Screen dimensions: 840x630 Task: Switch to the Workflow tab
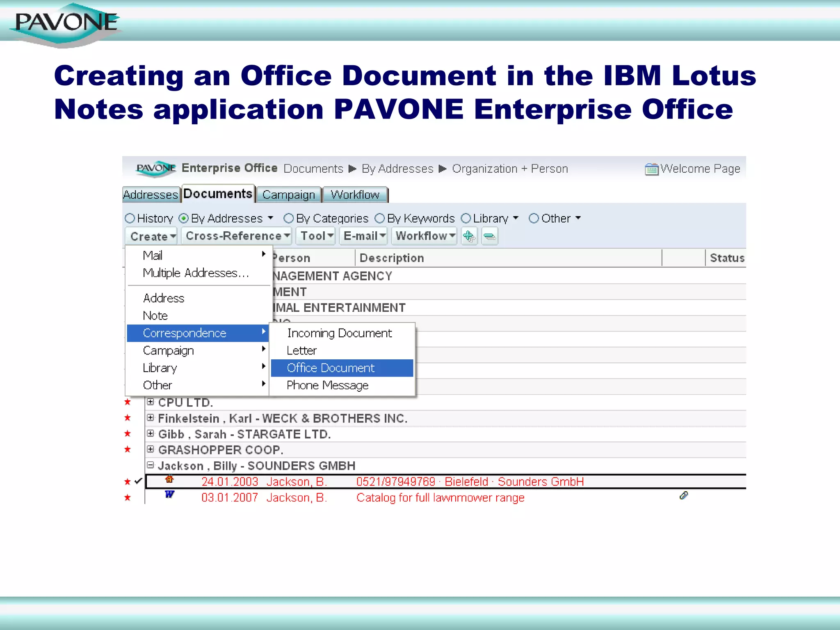355,194
